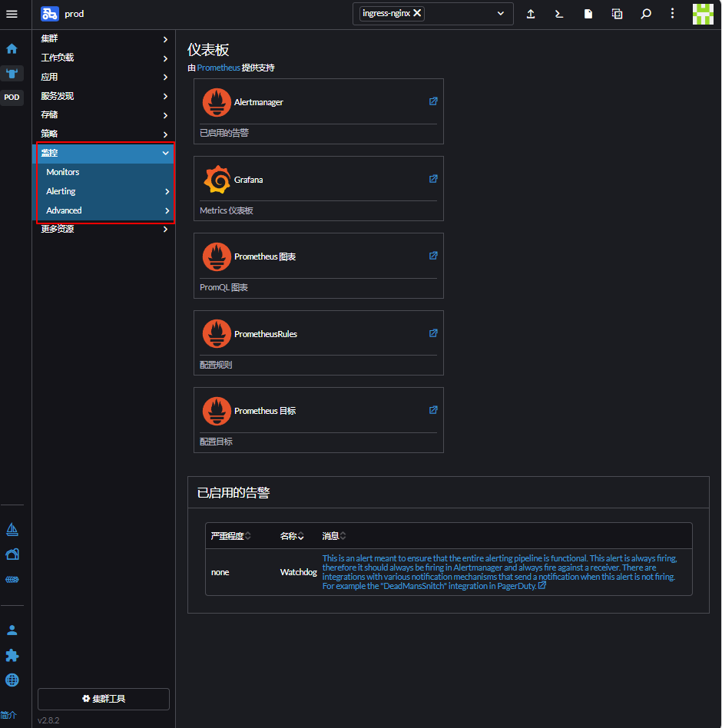Click the prod cluster tractor icon
722x728 pixels.
50,14
